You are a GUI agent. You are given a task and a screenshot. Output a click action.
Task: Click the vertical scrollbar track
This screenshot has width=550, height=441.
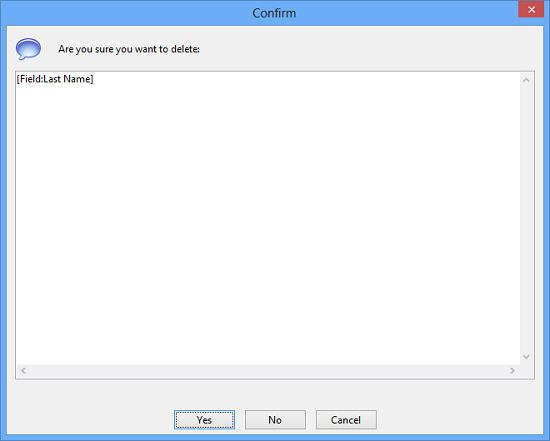(526, 218)
